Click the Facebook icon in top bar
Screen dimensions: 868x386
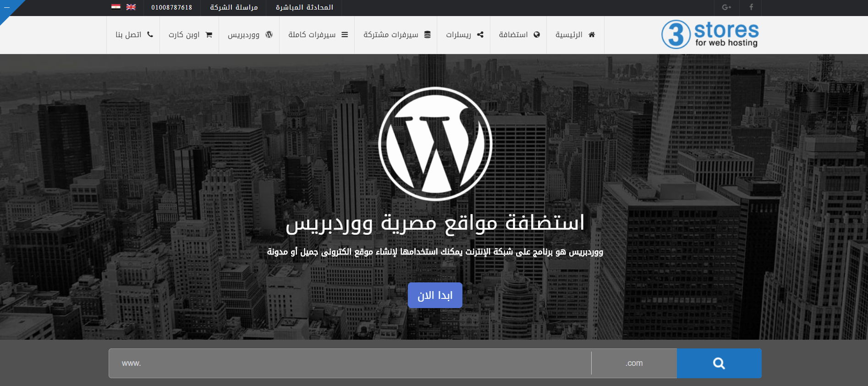(x=751, y=7)
